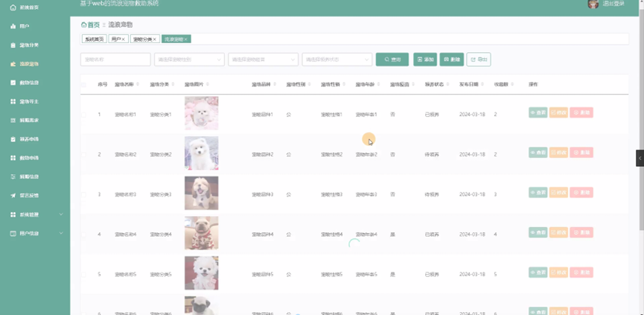Tick the select-all checkbox in the table header
The width and height of the screenshot is (644, 315).
click(x=84, y=85)
